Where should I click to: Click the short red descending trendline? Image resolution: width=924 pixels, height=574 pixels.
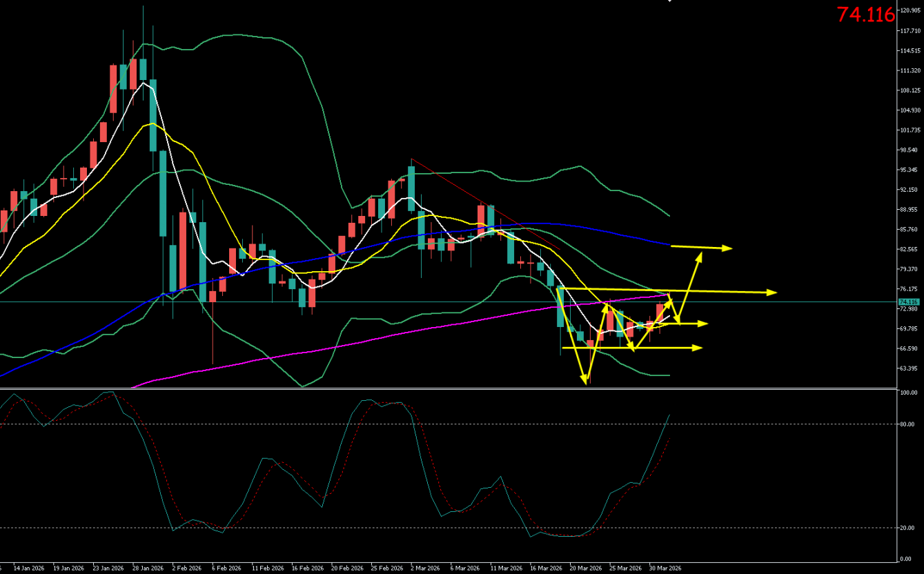pyautogui.click(x=483, y=204)
